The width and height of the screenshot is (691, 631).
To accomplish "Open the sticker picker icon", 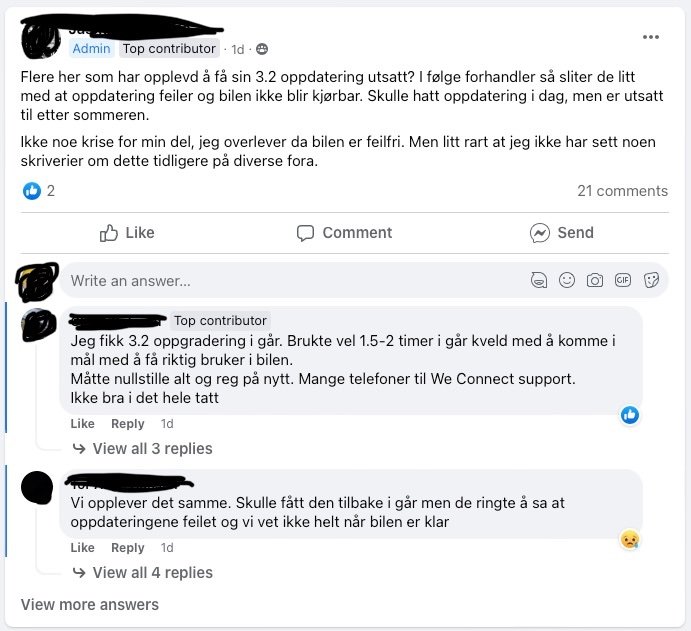I will (x=651, y=280).
